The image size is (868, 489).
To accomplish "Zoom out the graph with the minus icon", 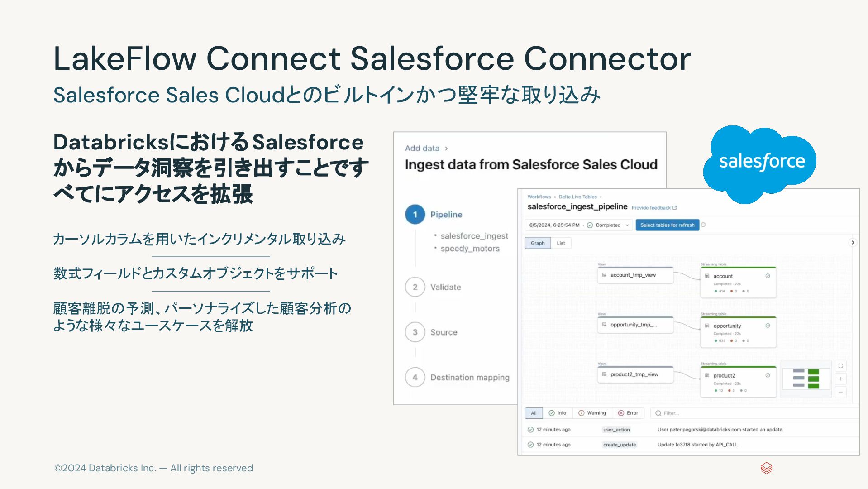I will 840,392.
